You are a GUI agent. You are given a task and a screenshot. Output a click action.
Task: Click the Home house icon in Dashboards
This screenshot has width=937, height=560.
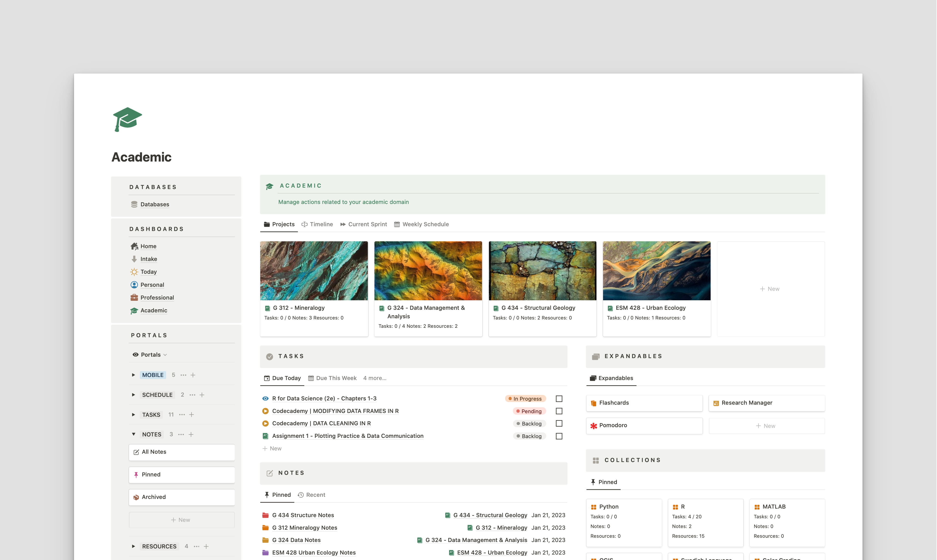(x=134, y=246)
